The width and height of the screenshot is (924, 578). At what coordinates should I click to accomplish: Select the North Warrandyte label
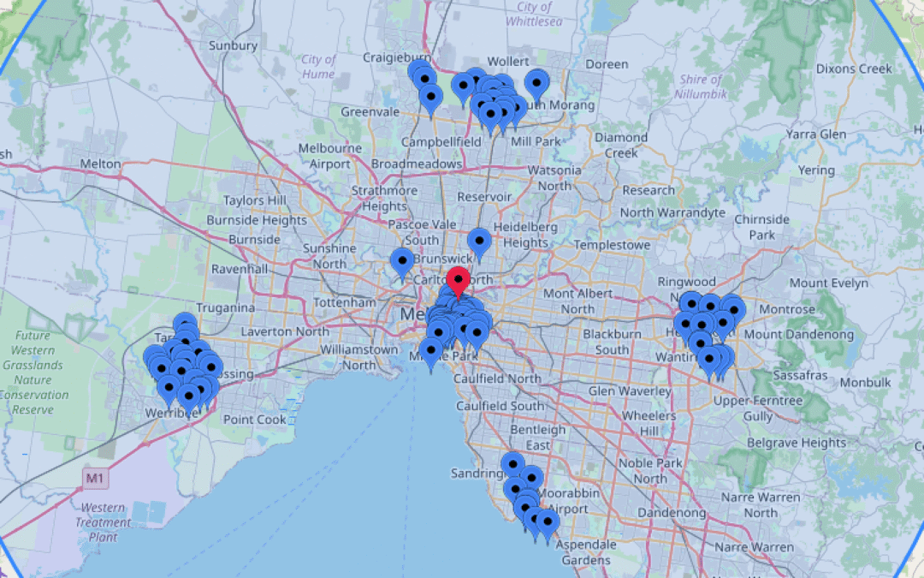(672, 213)
